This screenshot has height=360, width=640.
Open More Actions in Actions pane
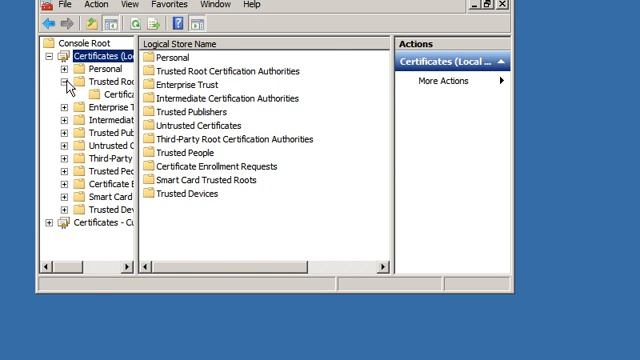tap(443, 81)
